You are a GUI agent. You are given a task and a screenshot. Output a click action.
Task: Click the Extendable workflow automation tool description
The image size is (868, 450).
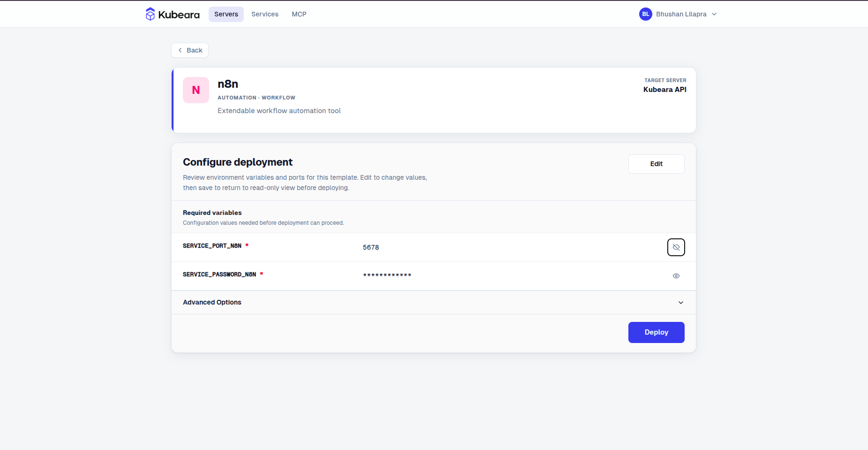coord(279,111)
